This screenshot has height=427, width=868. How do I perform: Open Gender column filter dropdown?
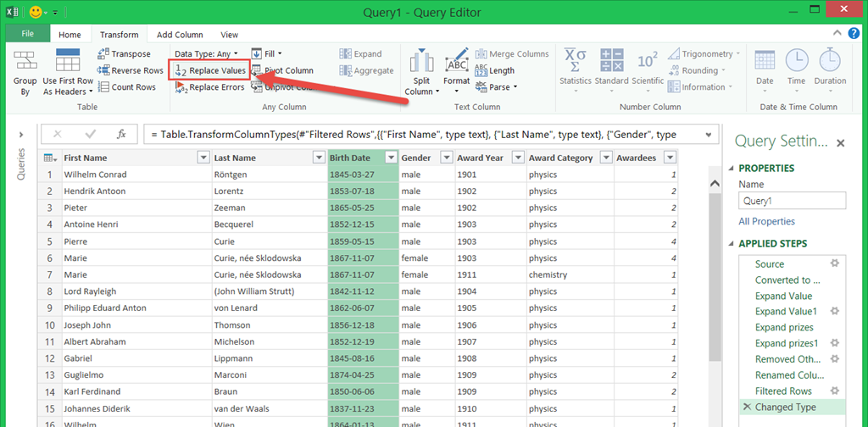(446, 158)
